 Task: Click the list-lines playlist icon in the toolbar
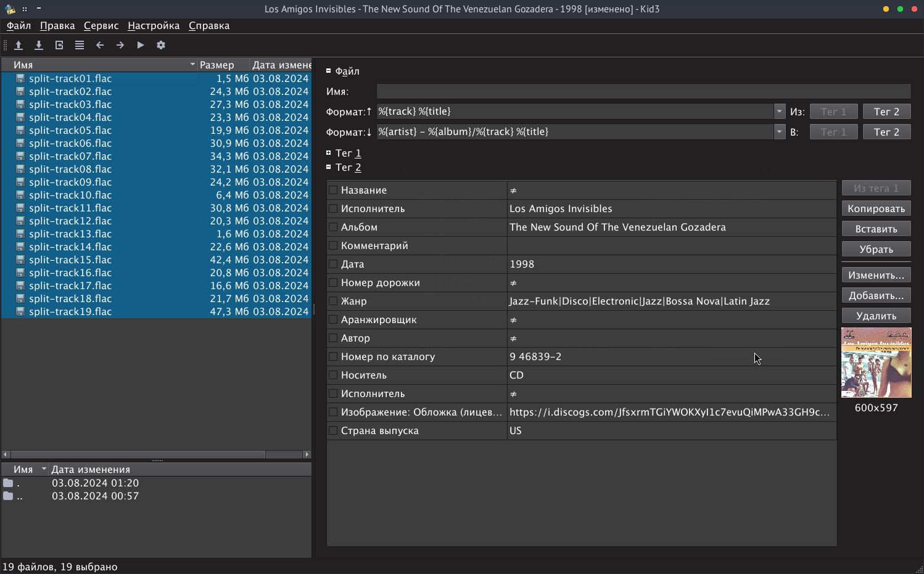pyautogui.click(x=80, y=45)
